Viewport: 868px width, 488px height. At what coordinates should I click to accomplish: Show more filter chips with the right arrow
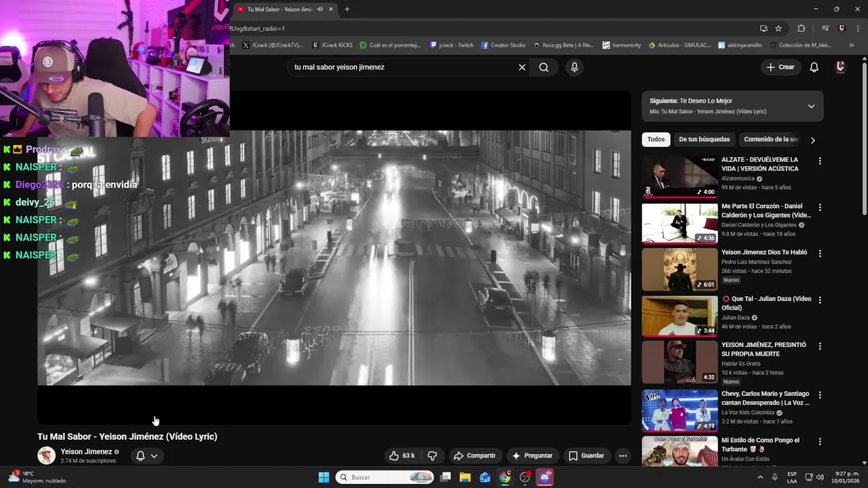tap(812, 140)
